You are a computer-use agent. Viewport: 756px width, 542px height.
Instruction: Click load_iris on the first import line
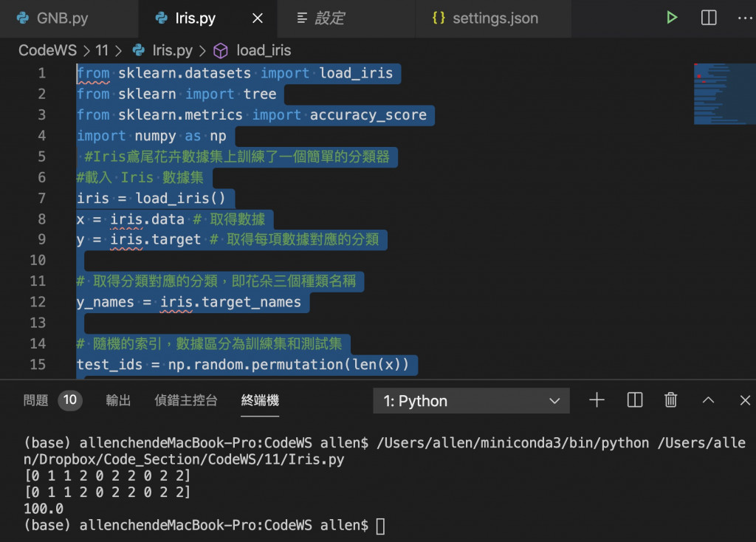coord(356,73)
